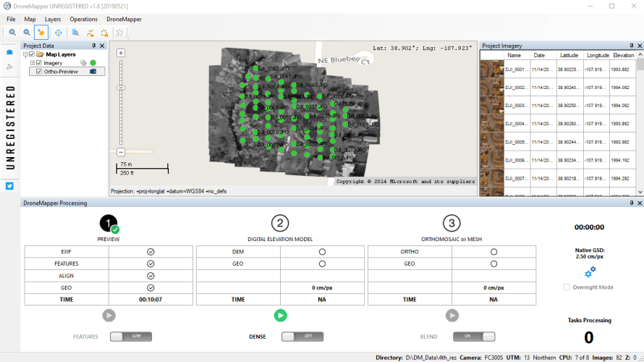
Task: Click the grey Orthomosaic play button
Action: (452, 316)
